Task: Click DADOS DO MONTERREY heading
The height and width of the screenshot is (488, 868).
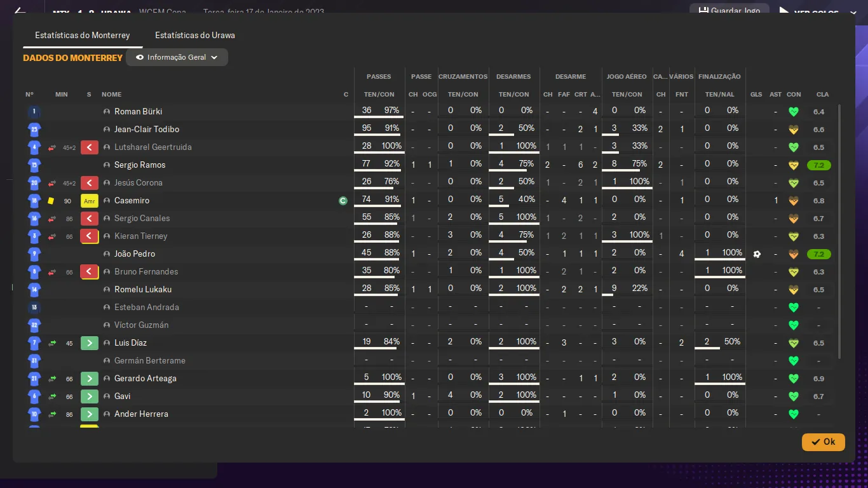Action: [72, 58]
